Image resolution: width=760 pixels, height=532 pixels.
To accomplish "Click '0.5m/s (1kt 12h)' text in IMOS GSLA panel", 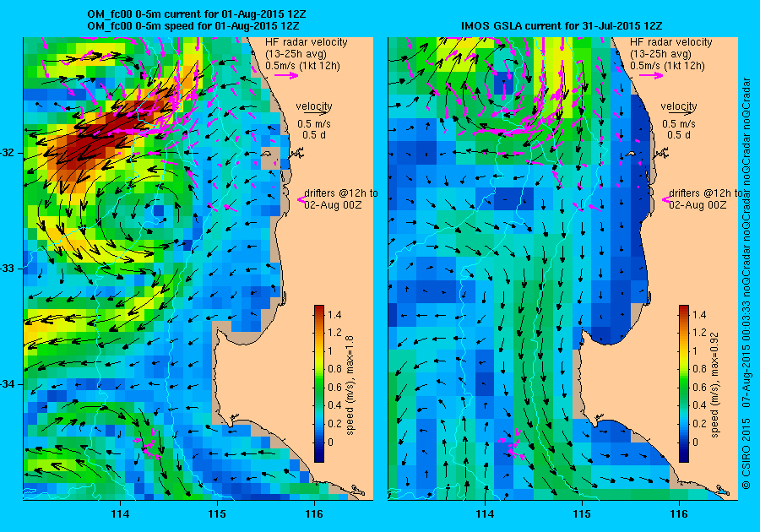I will 667,65.
